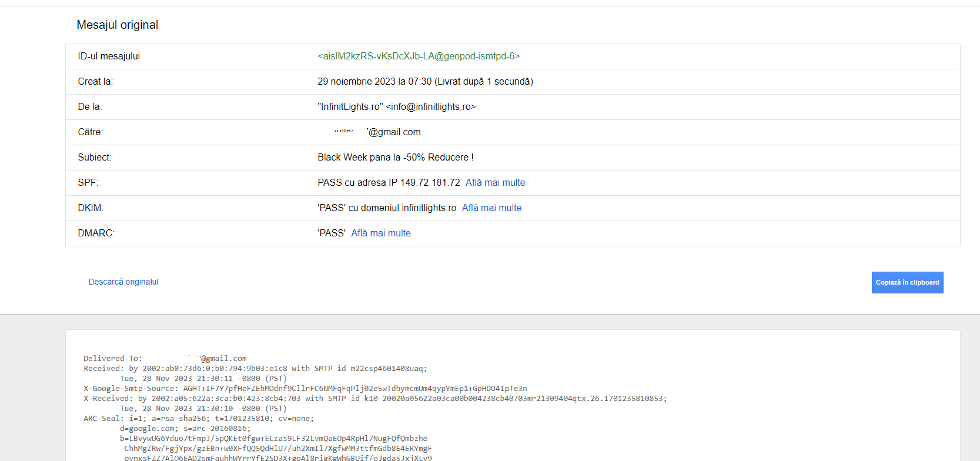Click 'Descarcă originalul' download link
Viewport: 980px width, 461px height.
[x=123, y=282]
